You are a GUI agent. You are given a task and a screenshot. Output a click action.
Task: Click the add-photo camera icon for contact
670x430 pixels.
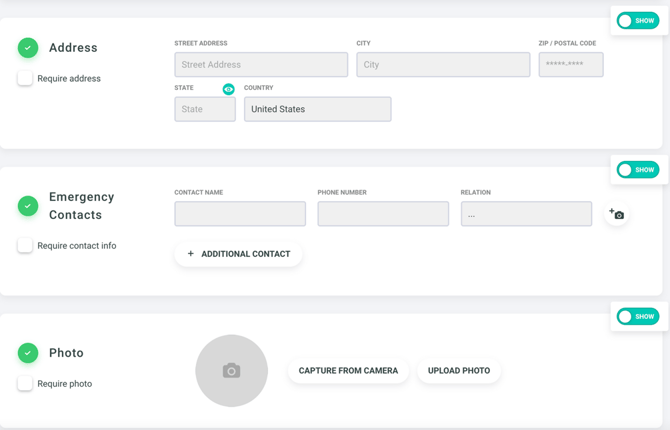(617, 214)
